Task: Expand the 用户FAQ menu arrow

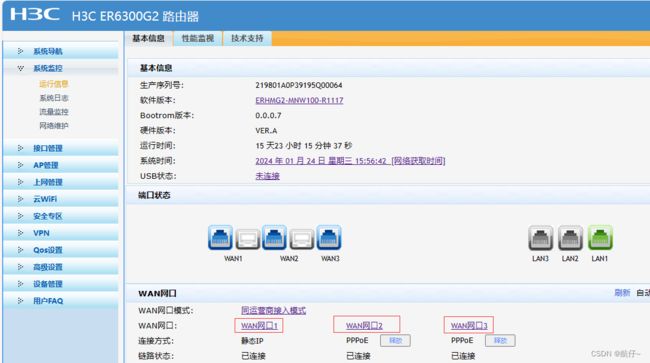Action: 20,301
